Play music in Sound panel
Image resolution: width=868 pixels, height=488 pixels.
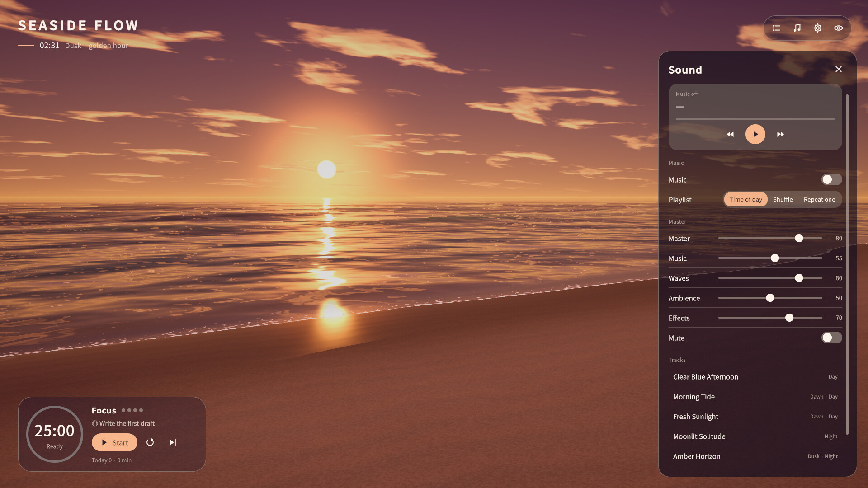click(755, 134)
